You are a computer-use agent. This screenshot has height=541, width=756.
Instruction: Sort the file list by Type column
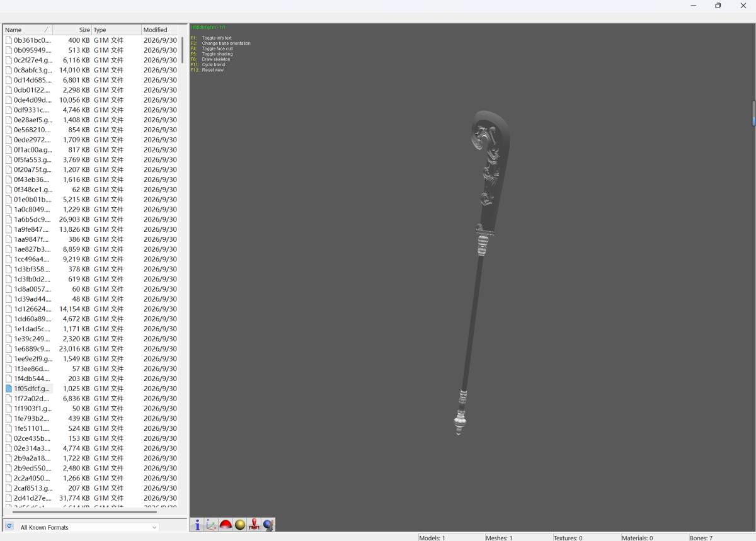click(117, 30)
